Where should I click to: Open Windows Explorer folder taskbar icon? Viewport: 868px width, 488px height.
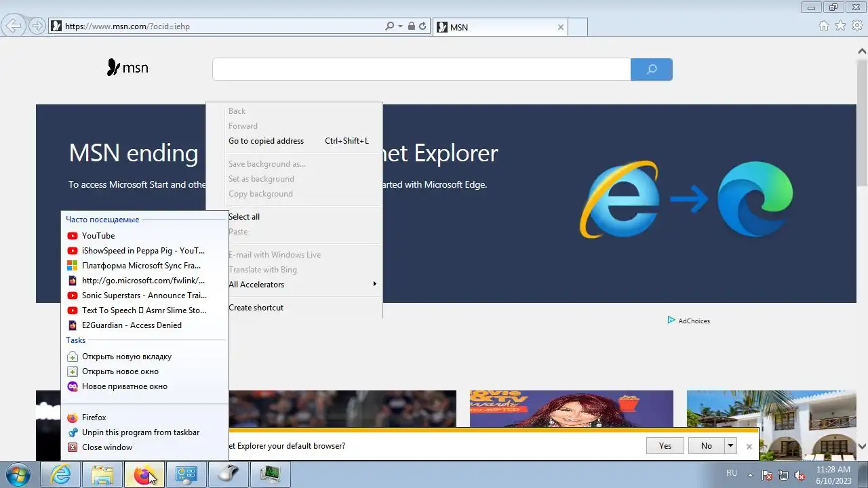pyautogui.click(x=102, y=475)
